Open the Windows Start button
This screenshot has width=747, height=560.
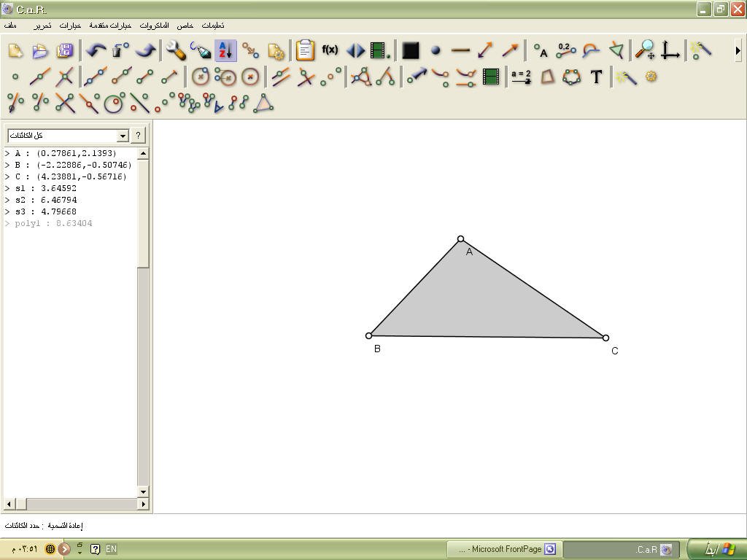click(x=716, y=549)
